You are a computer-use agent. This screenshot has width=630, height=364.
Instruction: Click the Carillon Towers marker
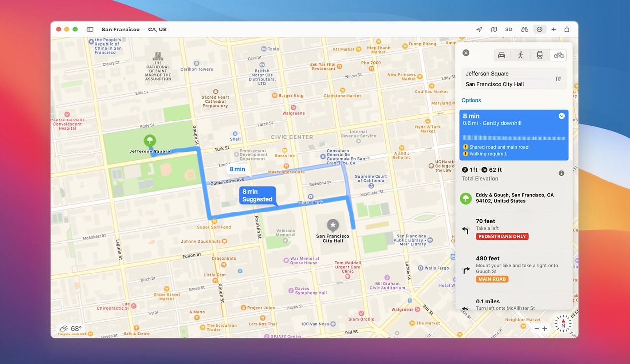[x=197, y=63]
